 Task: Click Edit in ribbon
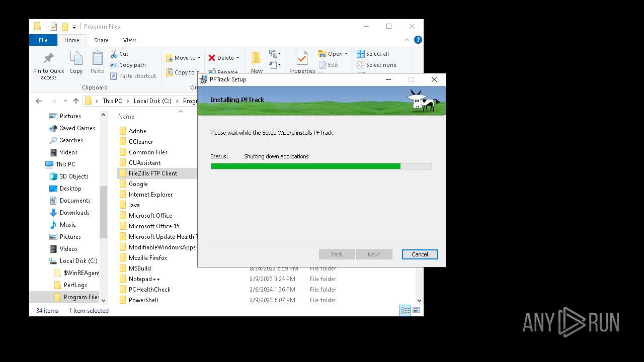[329, 65]
